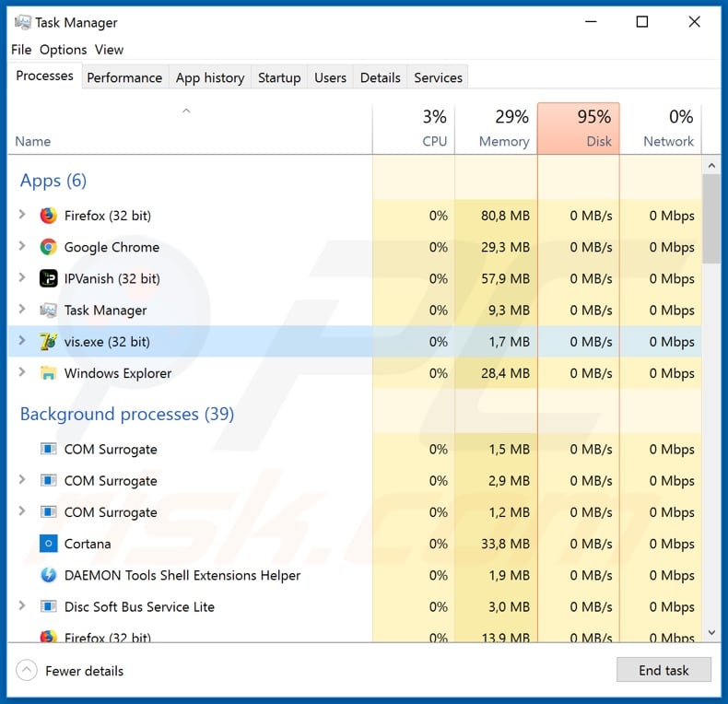Click the Google Chrome process icon

[48, 247]
